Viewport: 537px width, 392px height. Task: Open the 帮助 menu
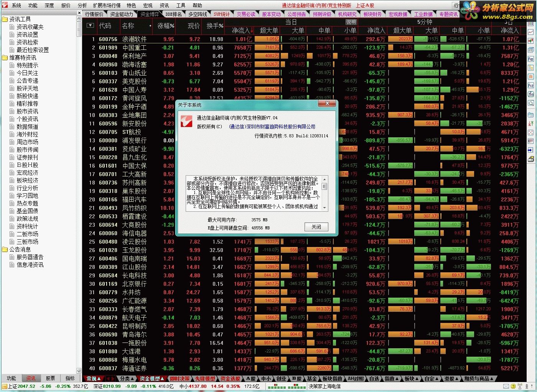pos(197,5)
